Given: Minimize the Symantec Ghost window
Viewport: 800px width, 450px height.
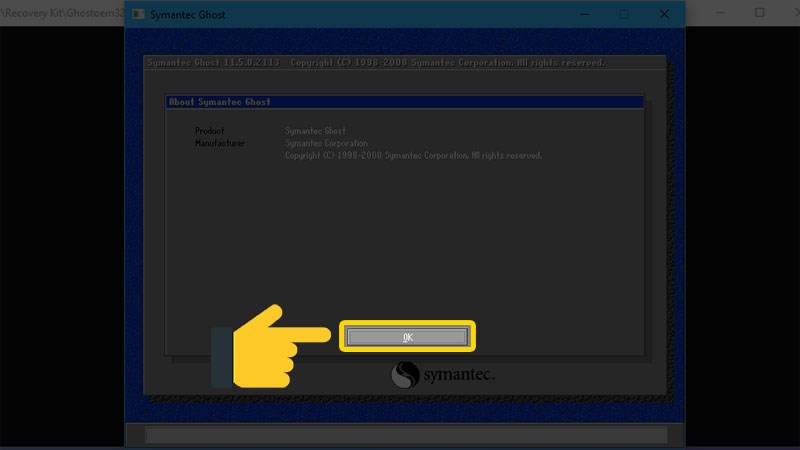Looking at the screenshot, I should 585,14.
